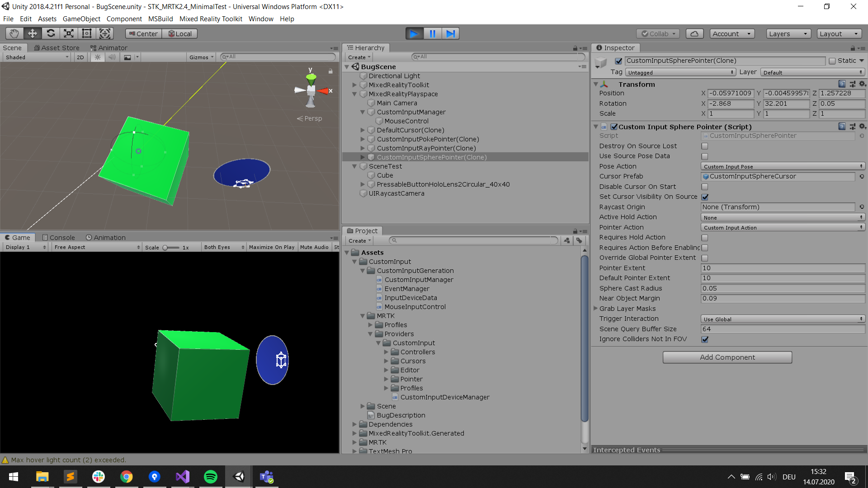Click the Hierarchy search field
Viewport: 868px width, 488px height.
[x=497, y=56]
